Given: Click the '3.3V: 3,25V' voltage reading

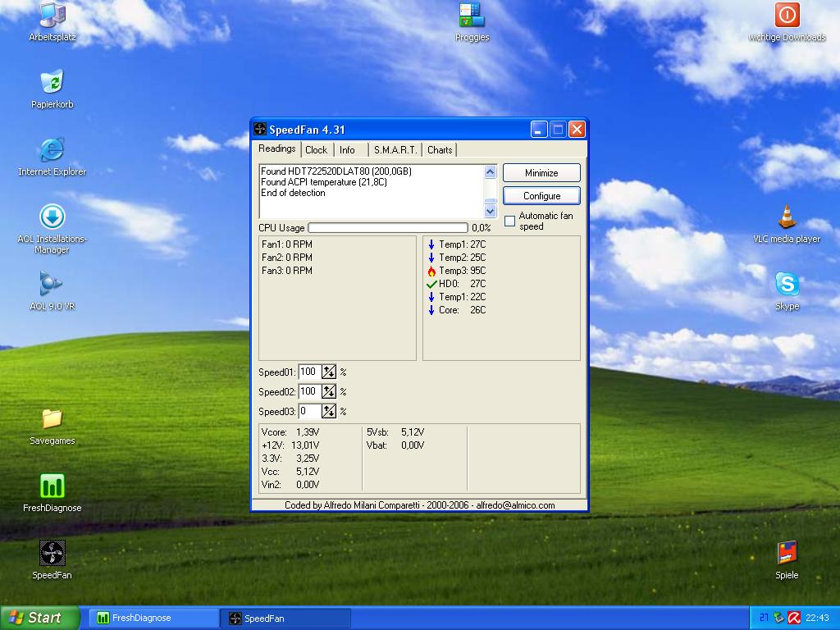Looking at the screenshot, I should pyautogui.click(x=290, y=459).
